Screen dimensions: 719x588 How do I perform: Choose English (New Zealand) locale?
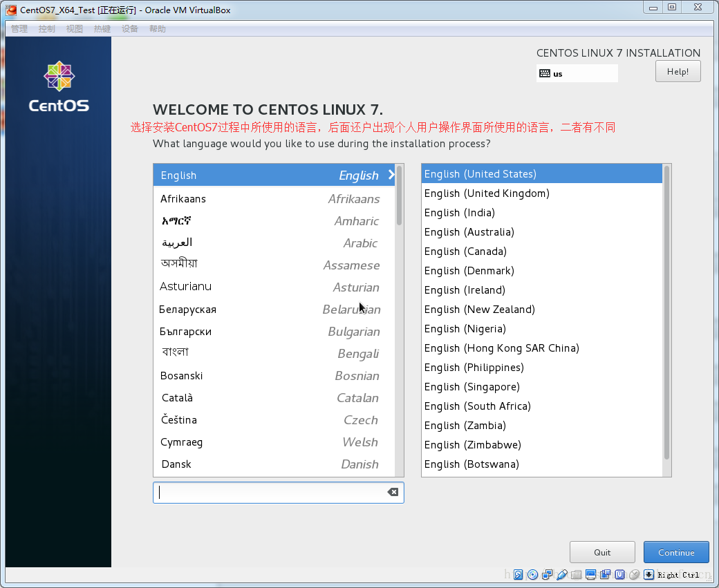pyautogui.click(x=541, y=310)
